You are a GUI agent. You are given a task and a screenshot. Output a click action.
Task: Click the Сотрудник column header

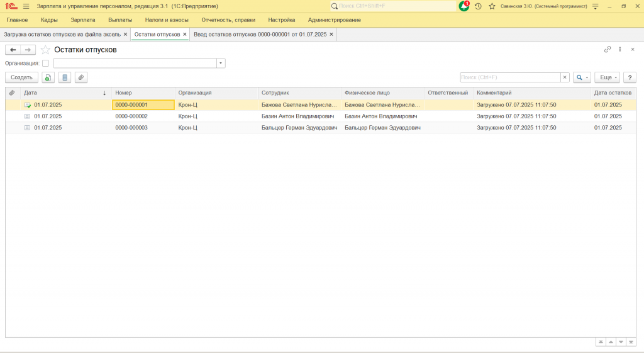tap(299, 93)
